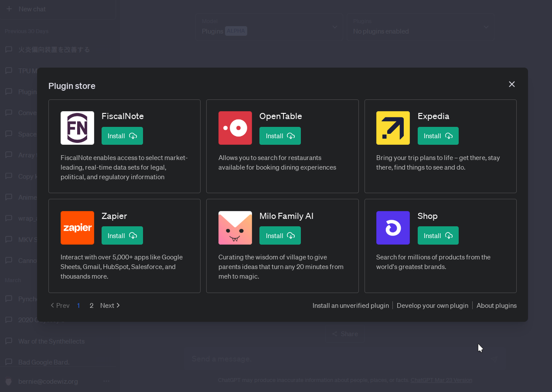The width and height of the screenshot is (552, 392).
Task: Install the Milo Family AI plugin
Action: [x=280, y=235]
